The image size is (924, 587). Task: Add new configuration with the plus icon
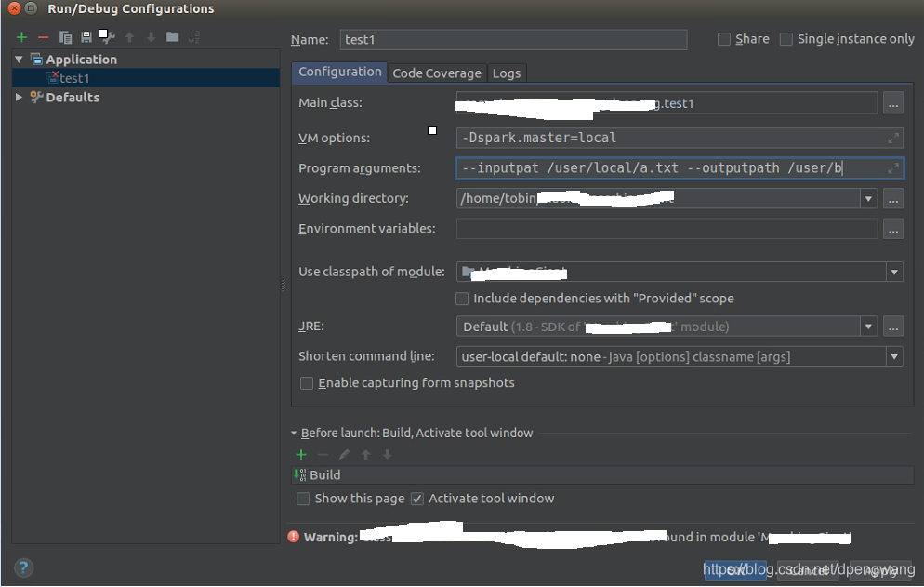(x=21, y=38)
